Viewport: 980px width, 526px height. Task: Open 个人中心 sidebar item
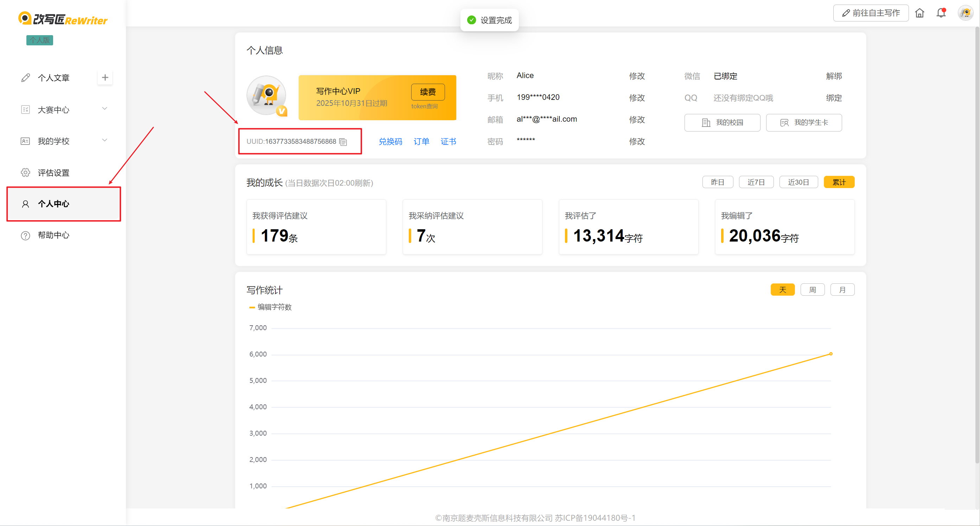tap(53, 204)
